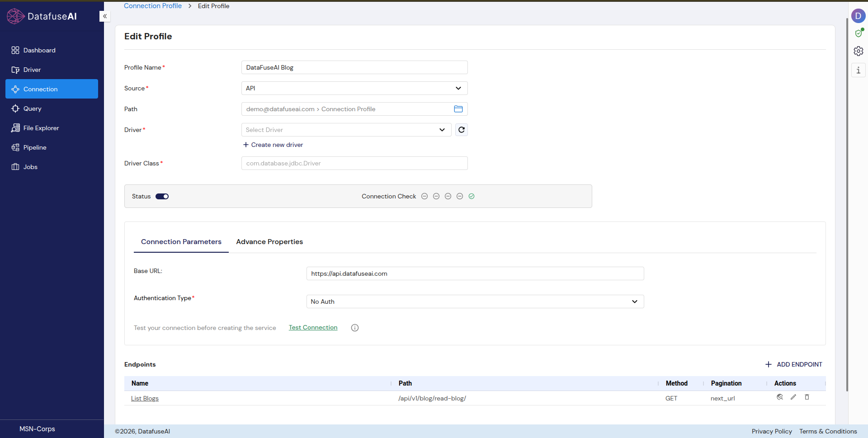Open Jobs page from the sidebar
868x438 pixels.
(x=52, y=167)
